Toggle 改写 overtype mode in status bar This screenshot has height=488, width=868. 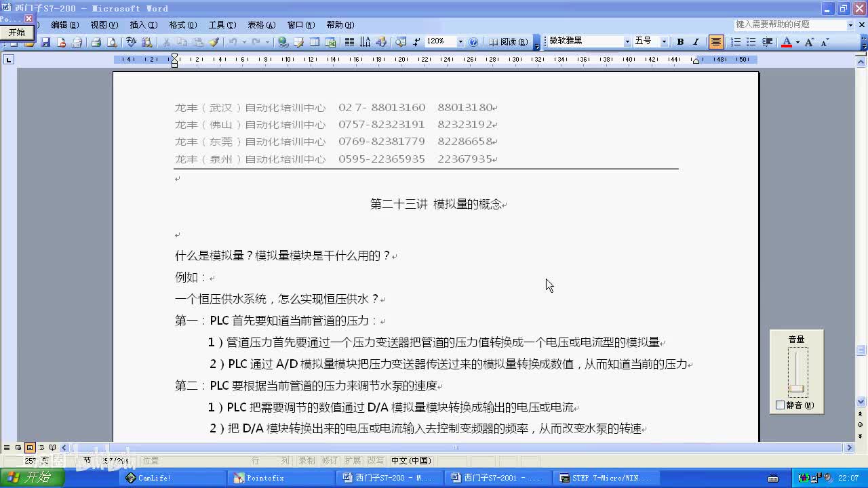click(x=376, y=460)
